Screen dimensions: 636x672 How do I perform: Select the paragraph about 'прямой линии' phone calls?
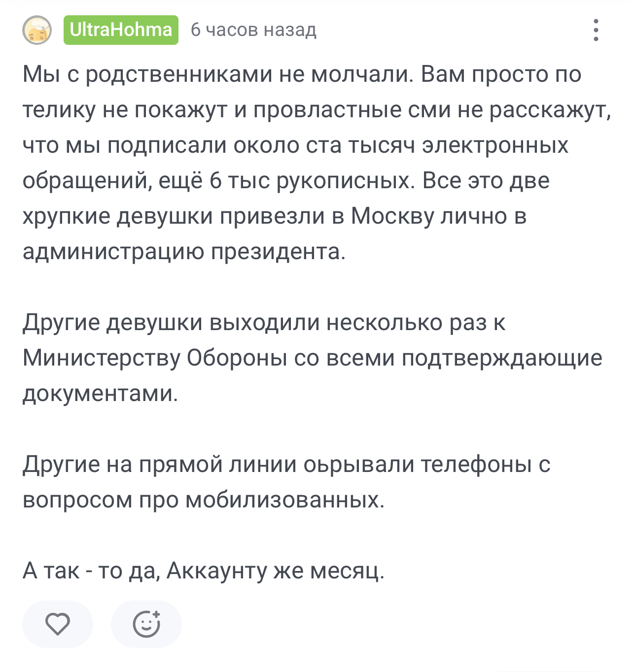pyautogui.click(x=286, y=482)
